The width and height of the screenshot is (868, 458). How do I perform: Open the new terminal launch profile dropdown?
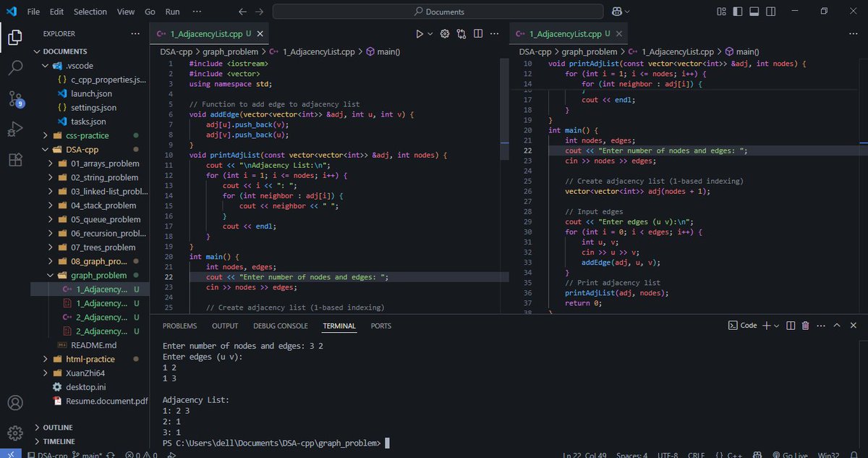point(776,326)
